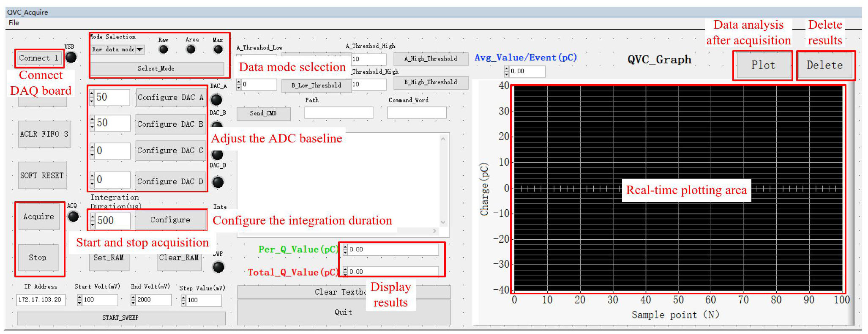Click the DAC_D status LED
The image size is (868, 334).
[x=218, y=182]
